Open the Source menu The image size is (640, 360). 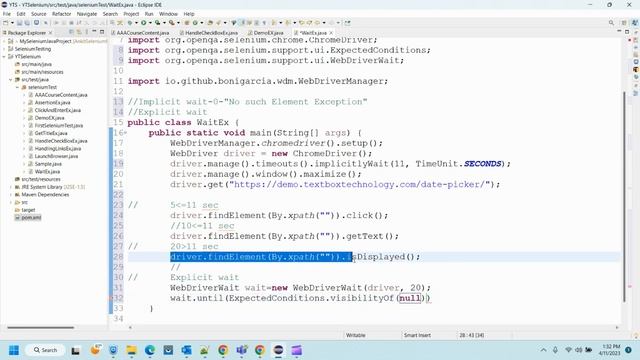click(38, 14)
